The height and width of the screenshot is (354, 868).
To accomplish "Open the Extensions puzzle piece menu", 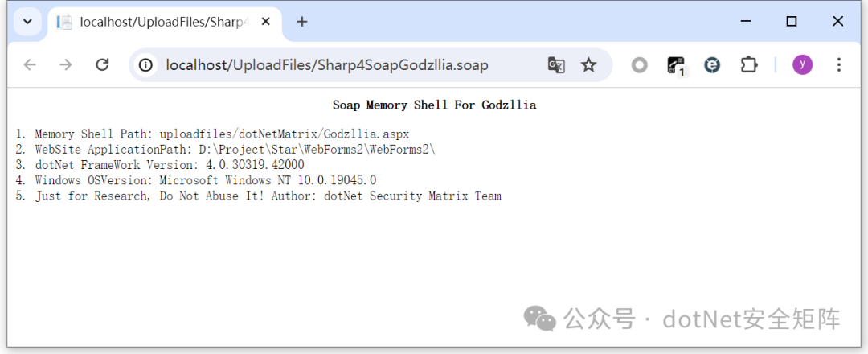I will [748, 65].
